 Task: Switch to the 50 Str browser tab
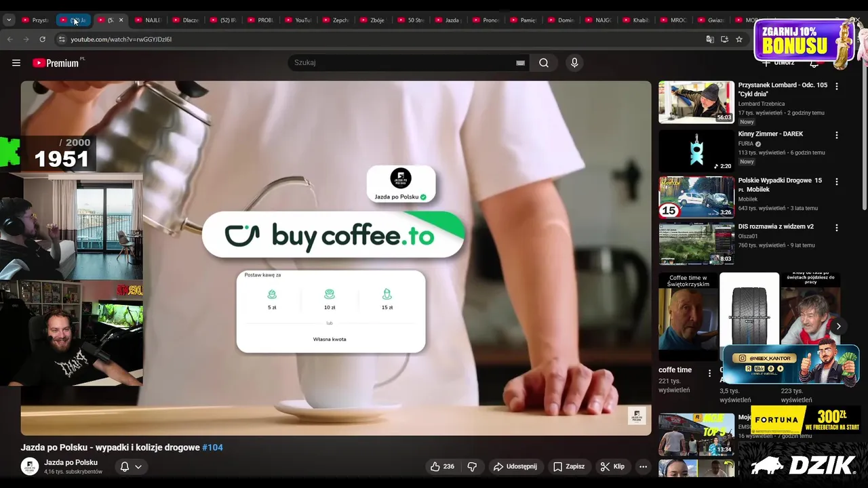(410, 20)
